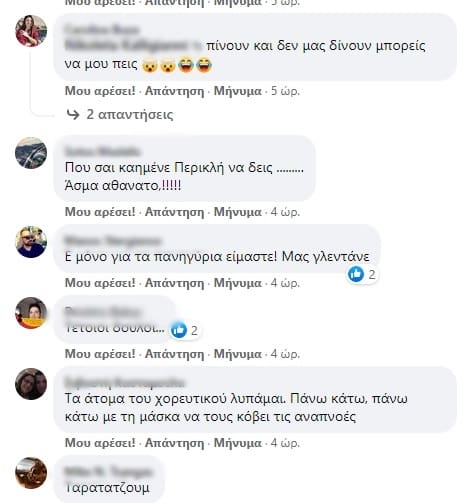Like the comment about Περικλή
Viewport: 464px width, 503px height.
pyautogui.click(x=100, y=212)
